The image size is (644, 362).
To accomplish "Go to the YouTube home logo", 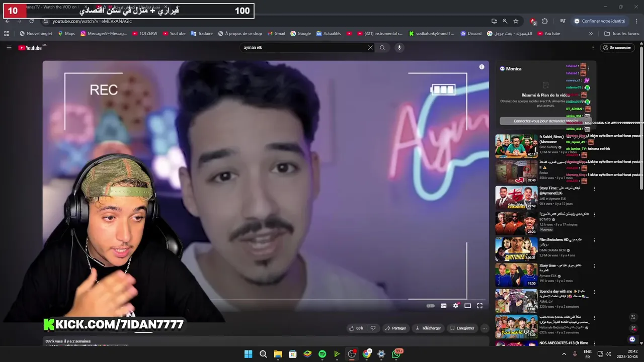I will tap(30, 48).
